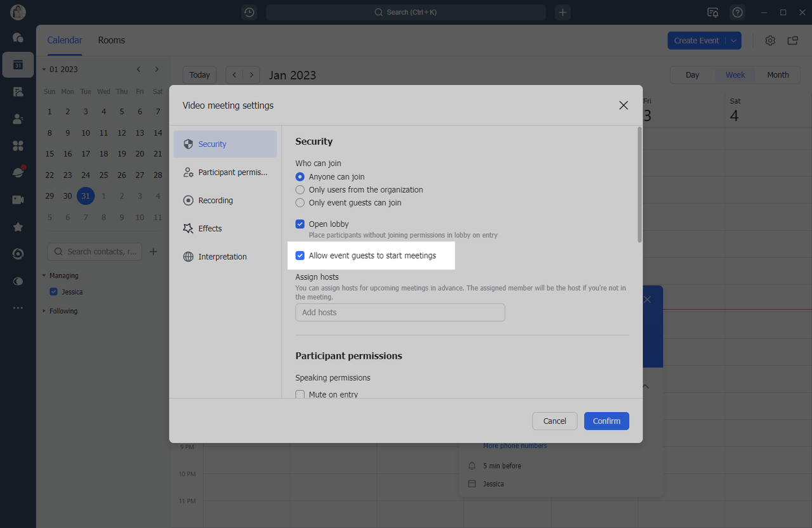
Task: Open calendar settings gear icon
Action: 770,41
